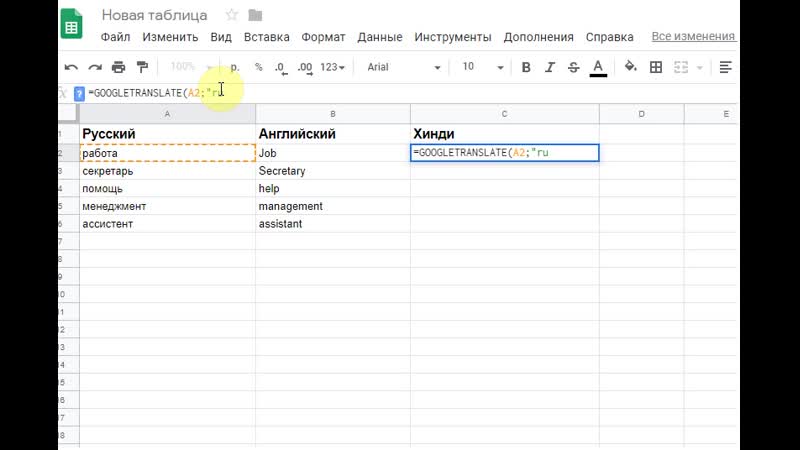Select the cell Русский

[167, 134]
